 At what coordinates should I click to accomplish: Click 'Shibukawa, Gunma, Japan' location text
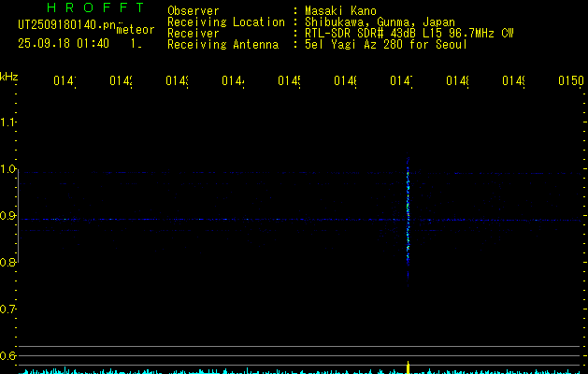coord(380,22)
